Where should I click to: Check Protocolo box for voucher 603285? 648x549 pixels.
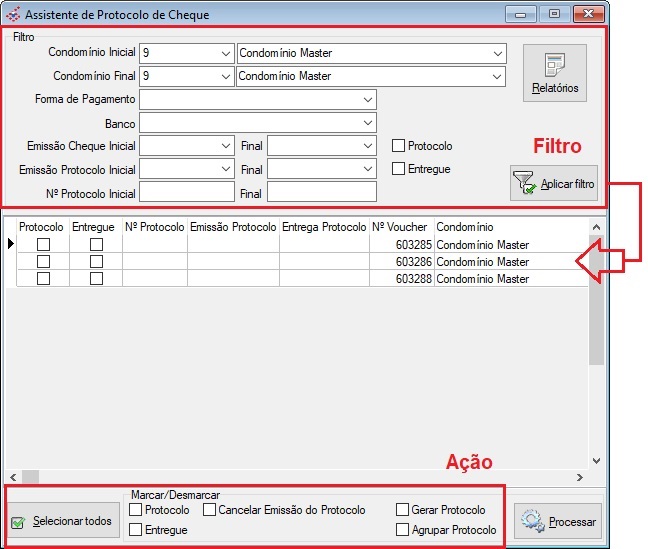(x=43, y=245)
